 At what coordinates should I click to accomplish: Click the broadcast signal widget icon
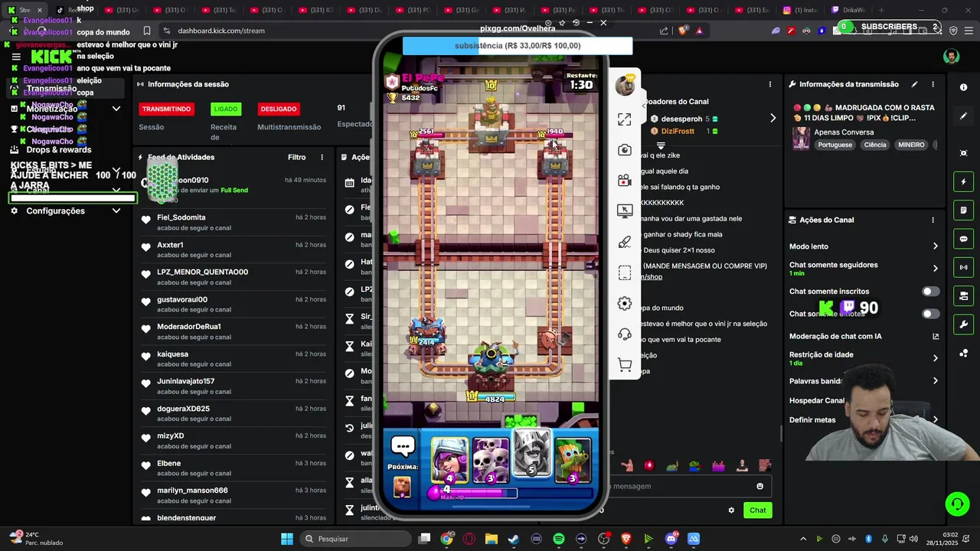click(963, 267)
